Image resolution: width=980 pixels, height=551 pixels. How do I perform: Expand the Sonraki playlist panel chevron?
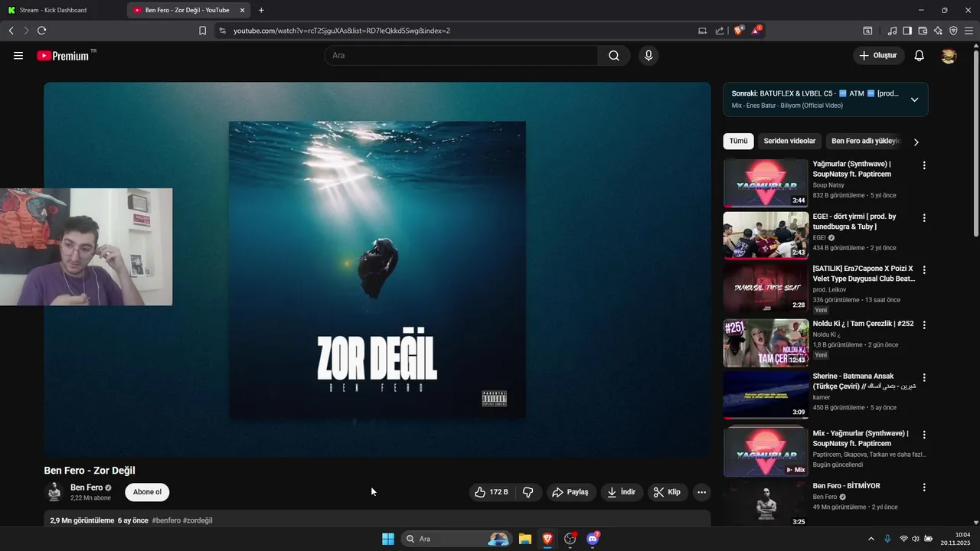[914, 99]
